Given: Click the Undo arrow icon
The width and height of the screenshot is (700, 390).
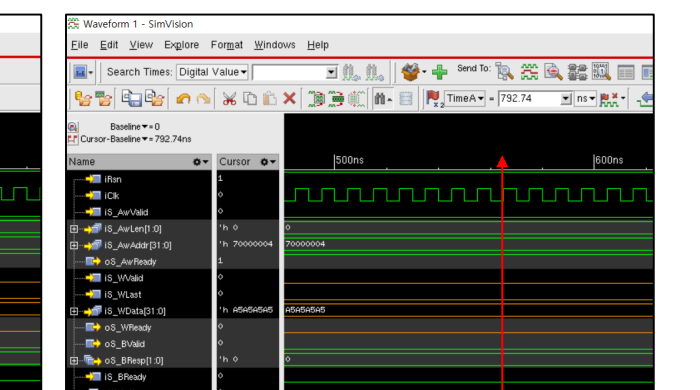Looking at the screenshot, I should pos(183,99).
